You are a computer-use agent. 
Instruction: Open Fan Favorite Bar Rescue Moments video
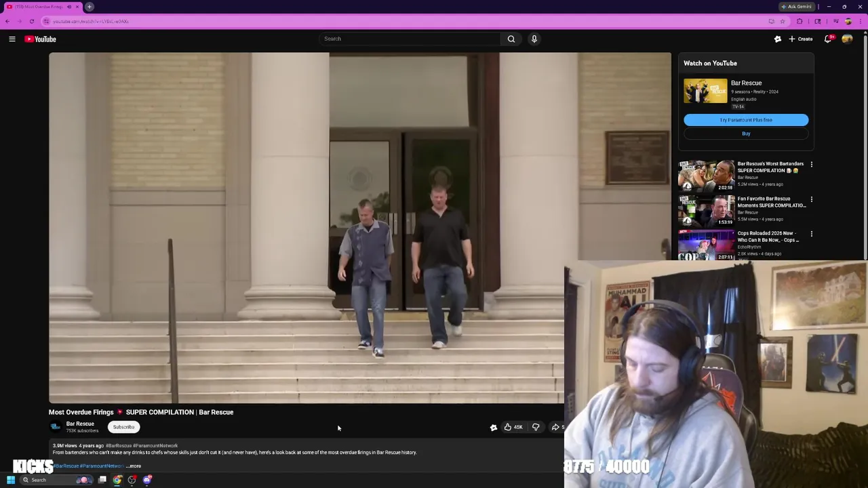(x=706, y=211)
